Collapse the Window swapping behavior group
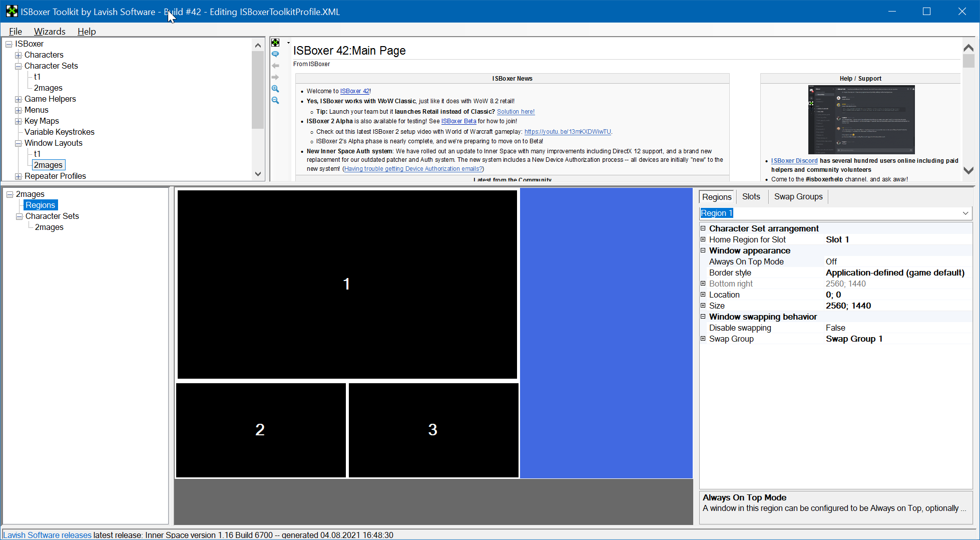 703,317
